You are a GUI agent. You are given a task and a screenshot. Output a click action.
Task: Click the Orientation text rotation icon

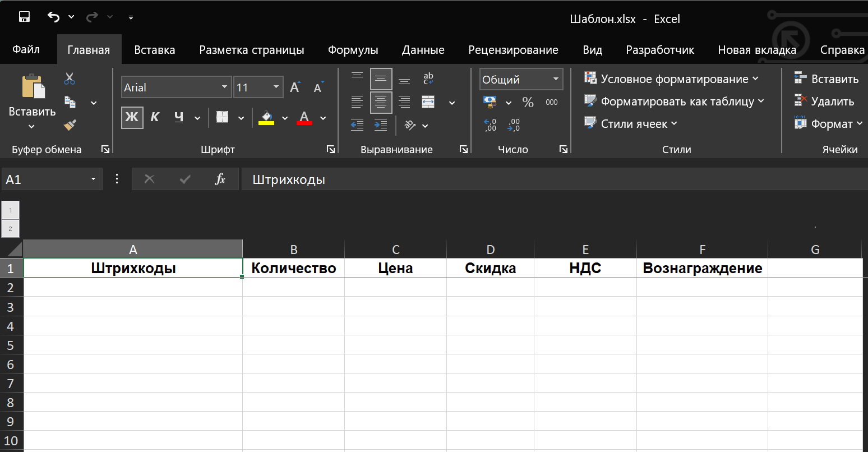click(410, 125)
